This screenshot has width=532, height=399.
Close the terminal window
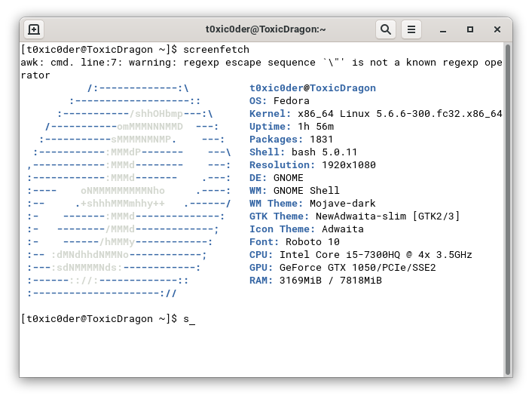click(x=497, y=29)
